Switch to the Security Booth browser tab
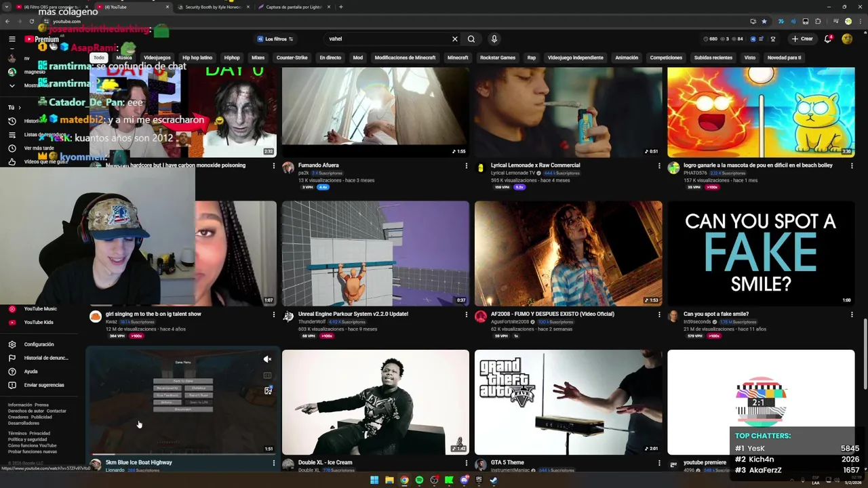The height and width of the screenshot is (488, 868). coord(213,7)
